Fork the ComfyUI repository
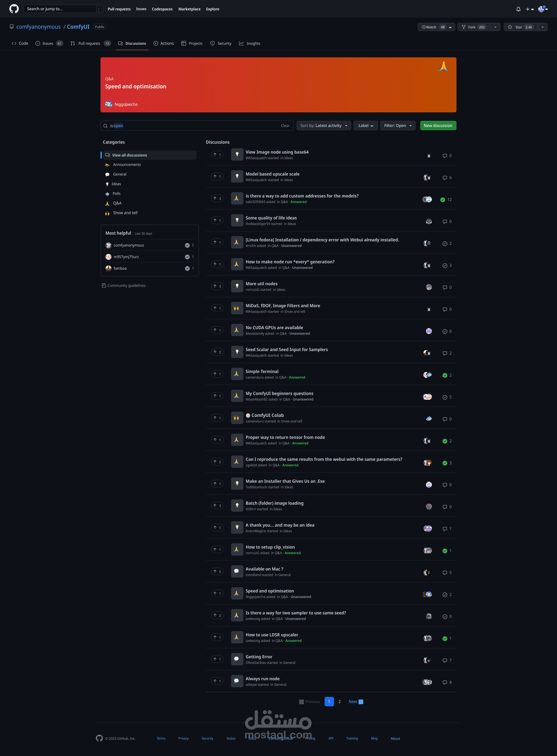Screen dimensions: 557x756 [x=474, y=27]
